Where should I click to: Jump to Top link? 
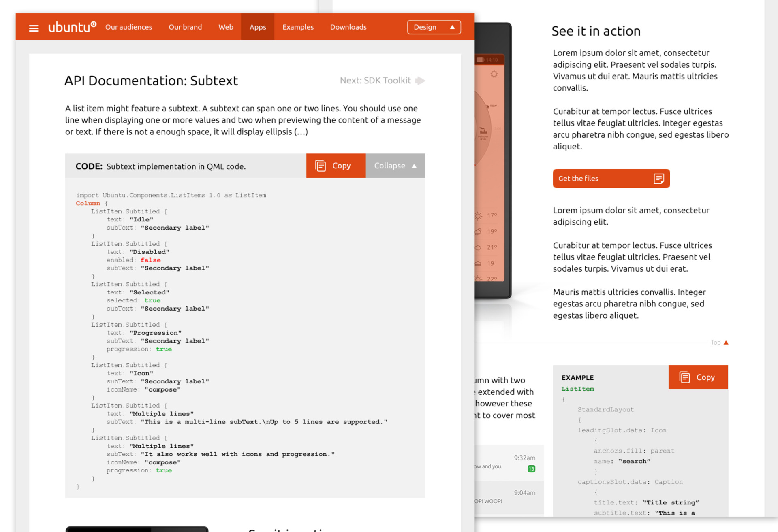(x=719, y=343)
